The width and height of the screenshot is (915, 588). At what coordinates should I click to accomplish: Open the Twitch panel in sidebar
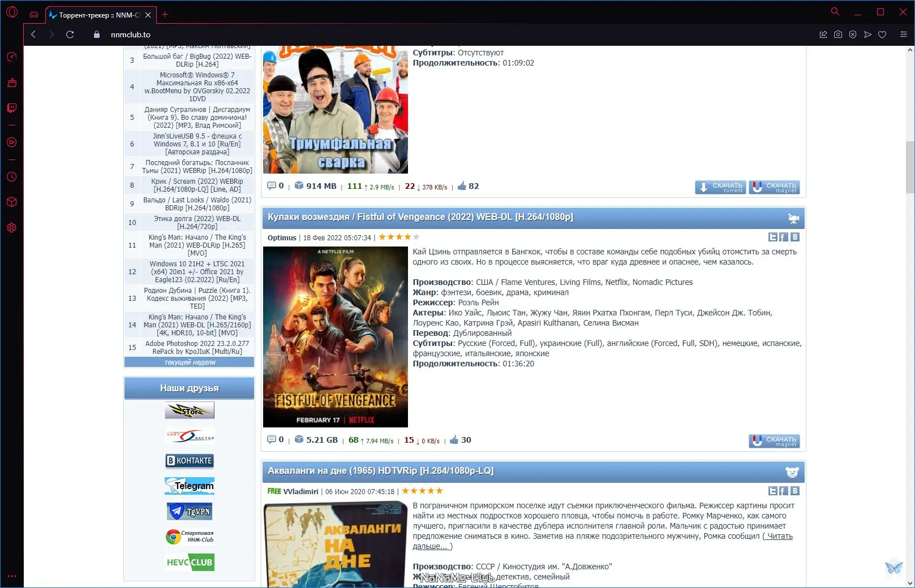pyautogui.click(x=11, y=108)
